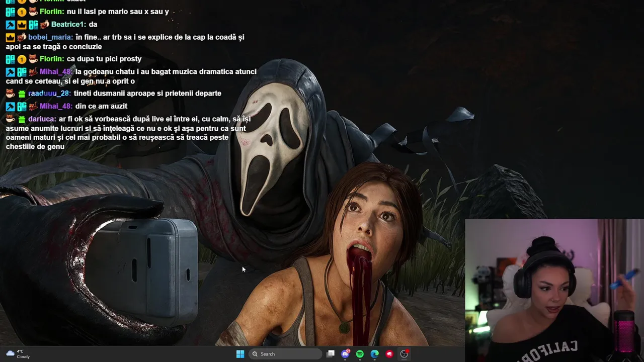
Task: Click the taskbar Search box
Action: [x=286, y=354]
